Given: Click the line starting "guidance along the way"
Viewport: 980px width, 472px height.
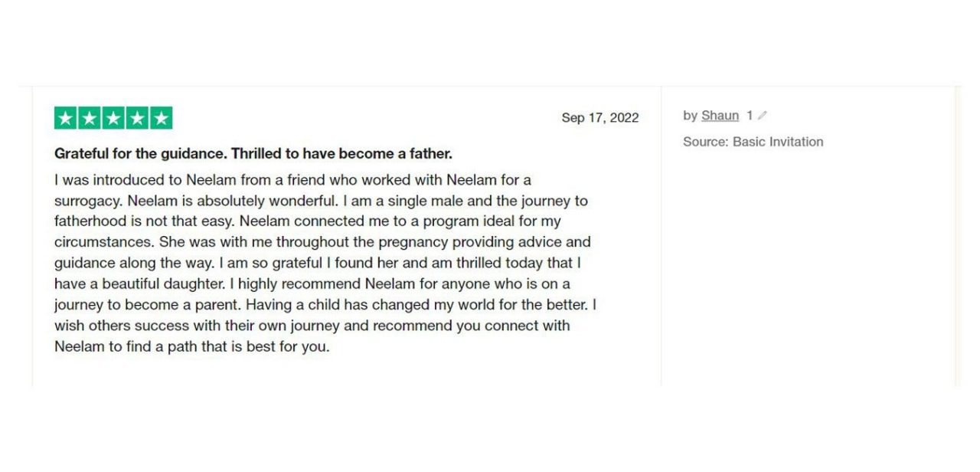Looking at the screenshot, I should point(318,263).
